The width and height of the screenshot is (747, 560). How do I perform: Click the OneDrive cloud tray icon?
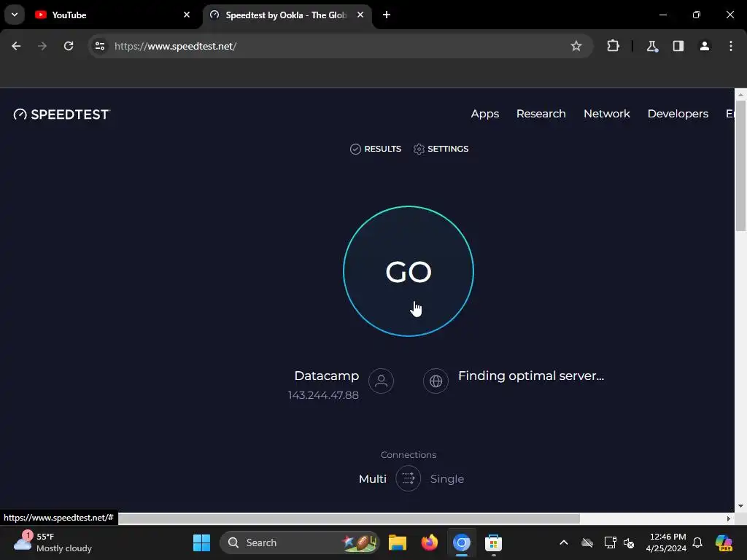pos(587,542)
